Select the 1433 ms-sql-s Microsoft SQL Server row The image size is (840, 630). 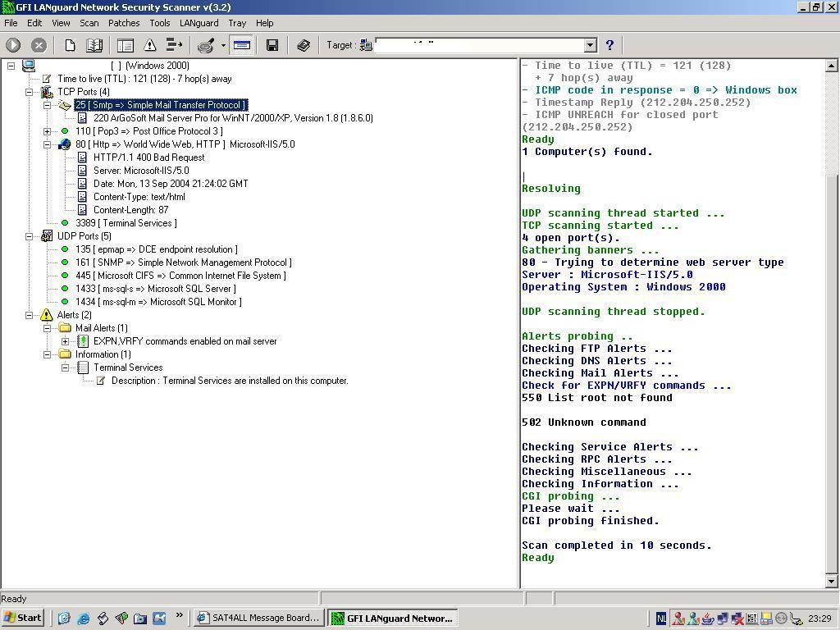[x=155, y=289]
